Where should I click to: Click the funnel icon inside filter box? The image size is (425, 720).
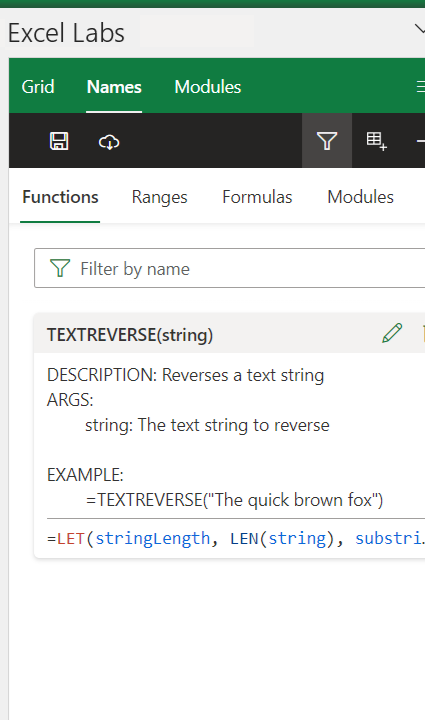coord(60,268)
